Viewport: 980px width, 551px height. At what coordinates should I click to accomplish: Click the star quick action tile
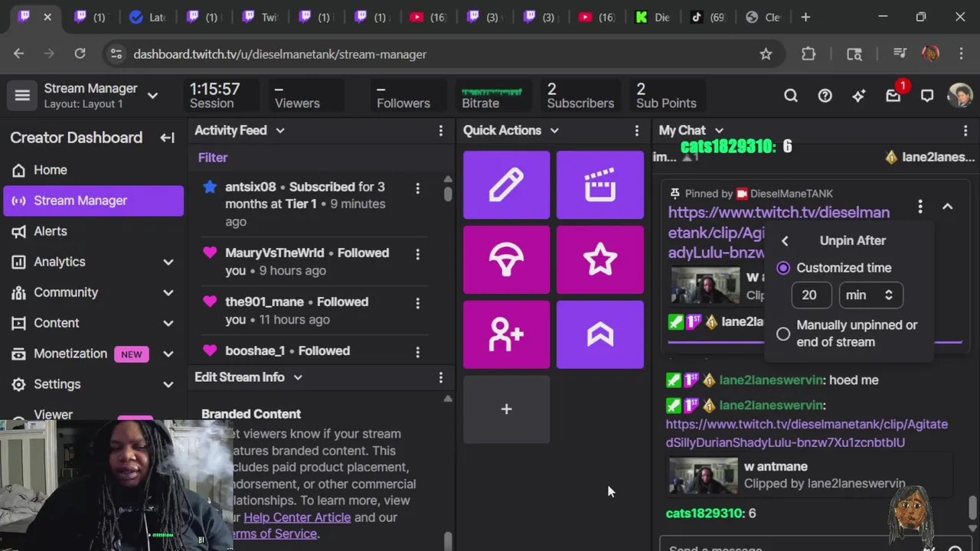click(x=600, y=259)
